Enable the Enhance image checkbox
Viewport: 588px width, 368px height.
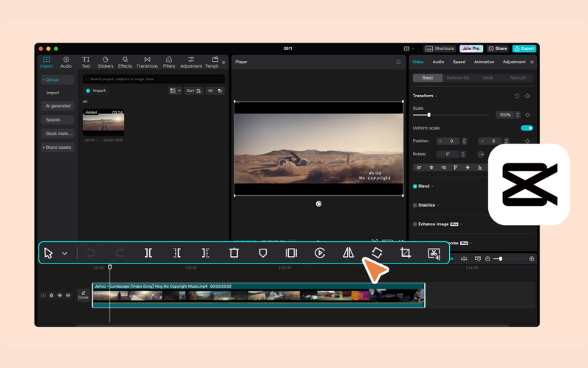[x=415, y=224]
